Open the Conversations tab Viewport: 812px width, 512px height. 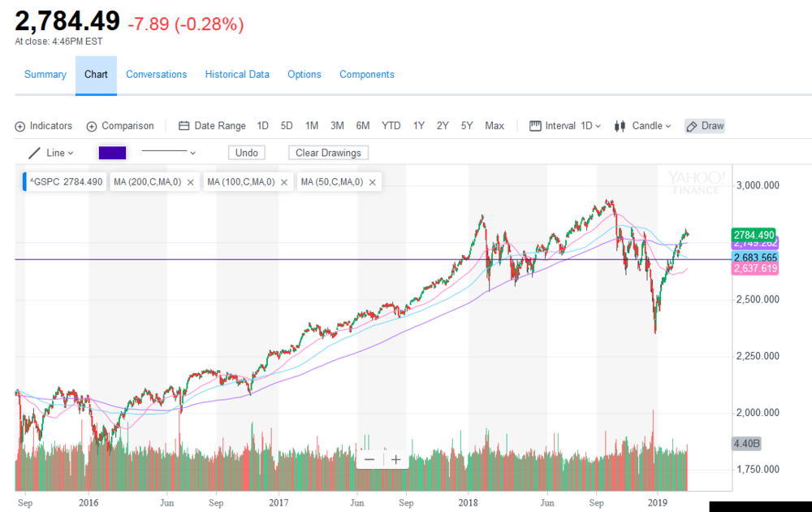pyautogui.click(x=156, y=74)
